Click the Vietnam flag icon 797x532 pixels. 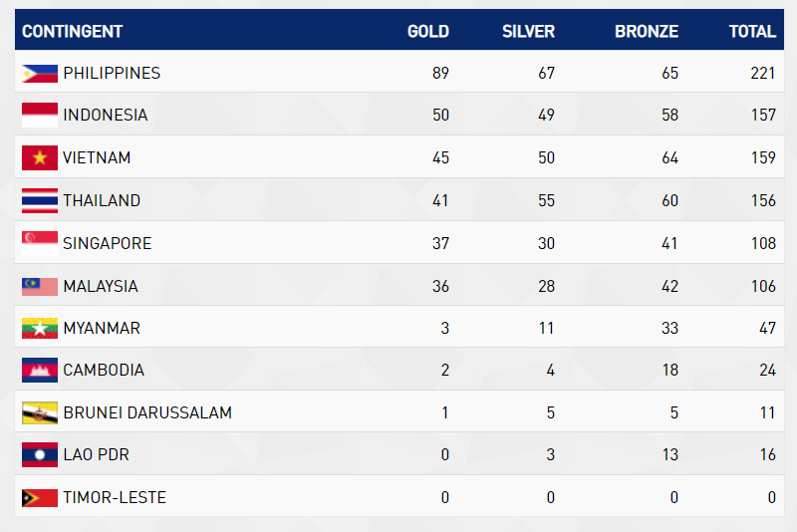(x=40, y=157)
